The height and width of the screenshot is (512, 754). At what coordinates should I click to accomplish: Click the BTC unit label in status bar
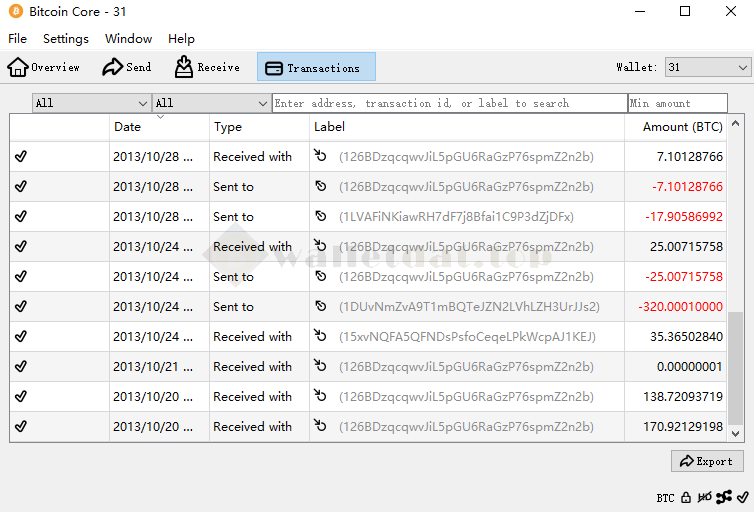(x=665, y=498)
